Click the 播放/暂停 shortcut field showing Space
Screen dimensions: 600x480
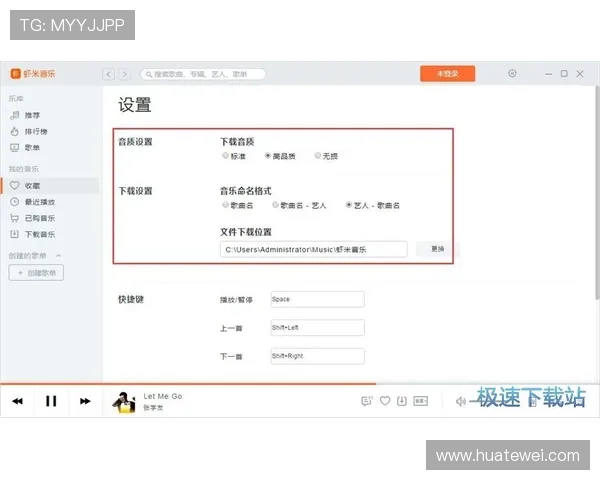(x=318, y=299)
